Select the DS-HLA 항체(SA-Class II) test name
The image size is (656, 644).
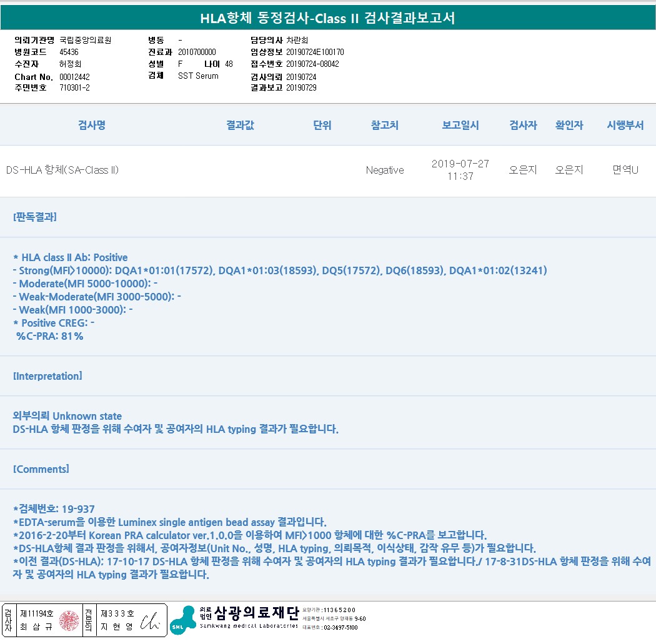[x=62, y=170]
